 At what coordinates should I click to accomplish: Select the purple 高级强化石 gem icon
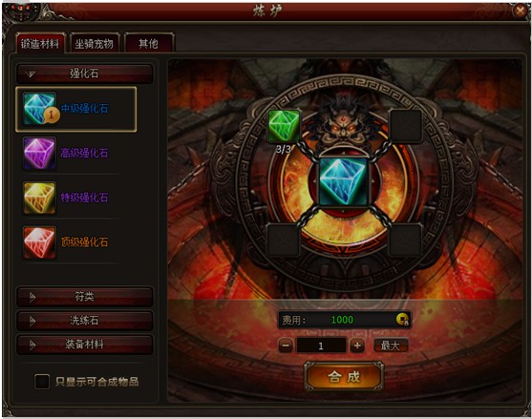(39, 154)
